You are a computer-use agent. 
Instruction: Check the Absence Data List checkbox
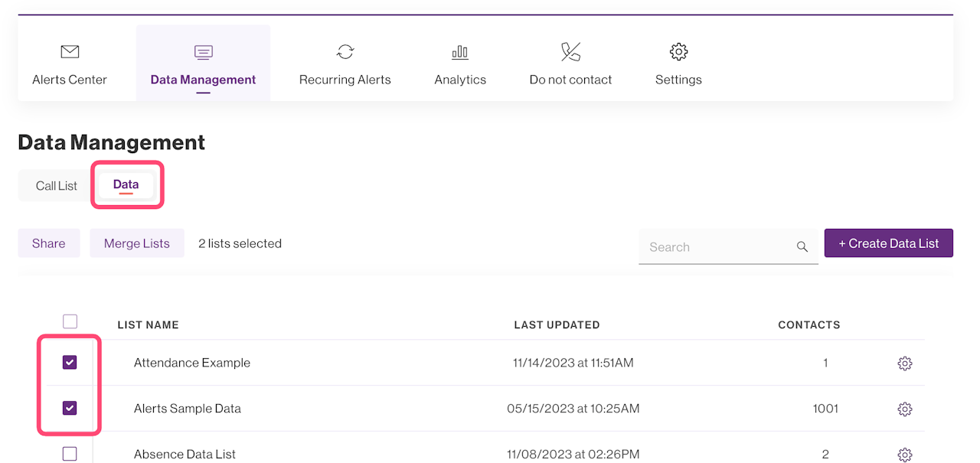tap(70, 454)
